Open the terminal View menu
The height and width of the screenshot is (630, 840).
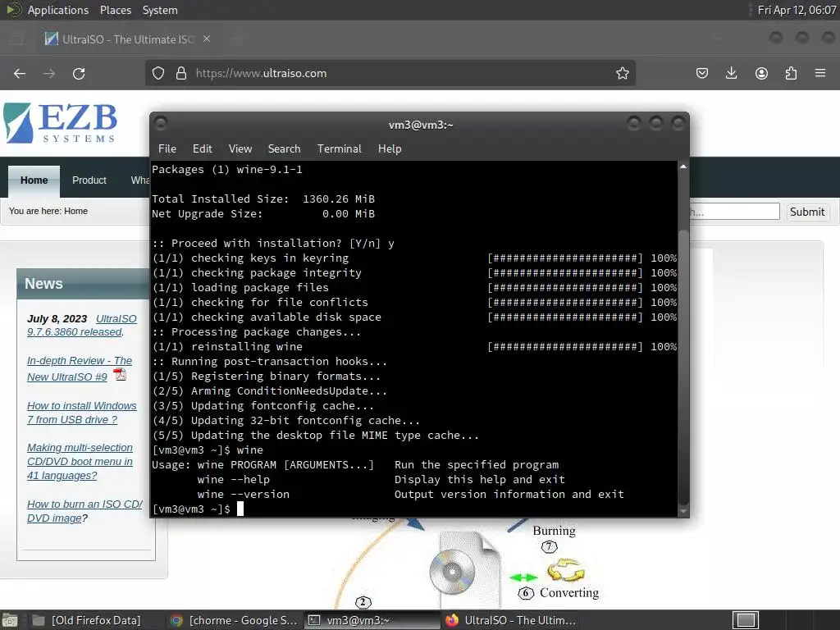[240, 149]
